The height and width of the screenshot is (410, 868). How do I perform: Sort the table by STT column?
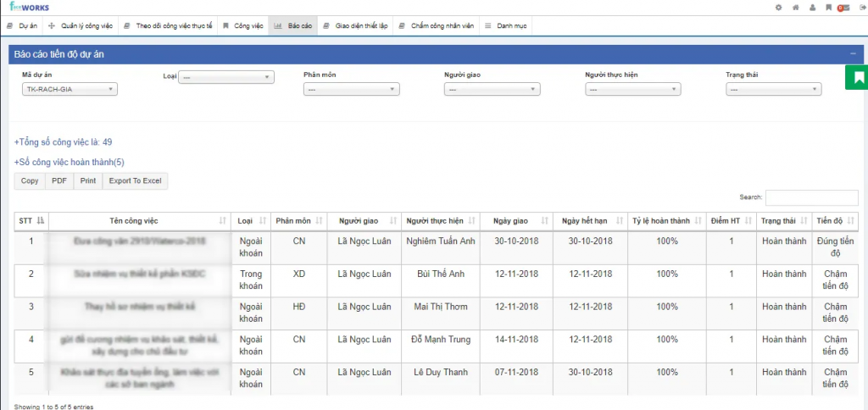click(40, 221)
